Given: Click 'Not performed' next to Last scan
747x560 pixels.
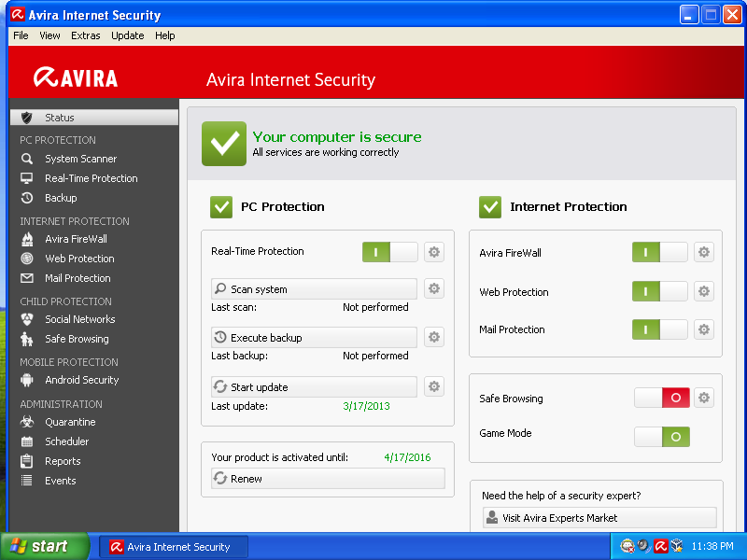Looking at the screenshot, I should (x=375, y=307).
